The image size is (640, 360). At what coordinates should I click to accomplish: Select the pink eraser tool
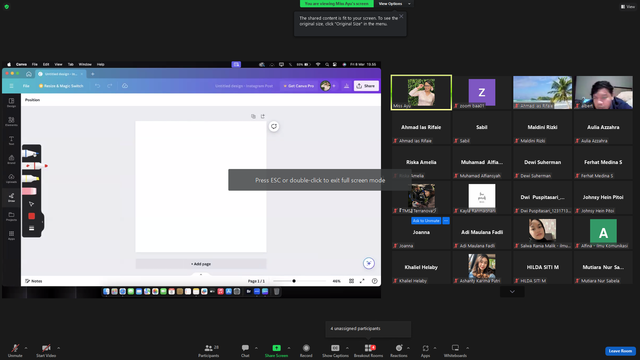30,191
